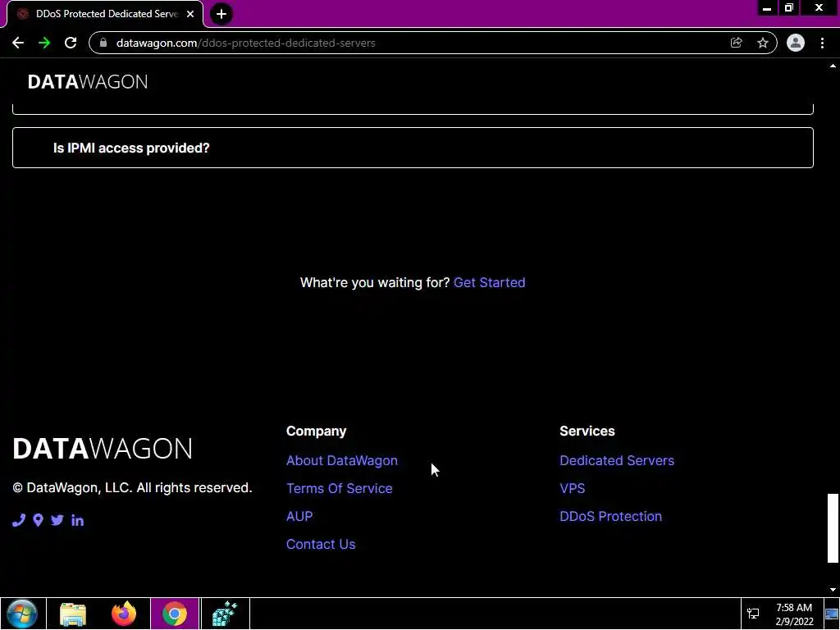Bookmark this page with the star icon
This screenshot has width=840, height=630.
tap(763, 43)
